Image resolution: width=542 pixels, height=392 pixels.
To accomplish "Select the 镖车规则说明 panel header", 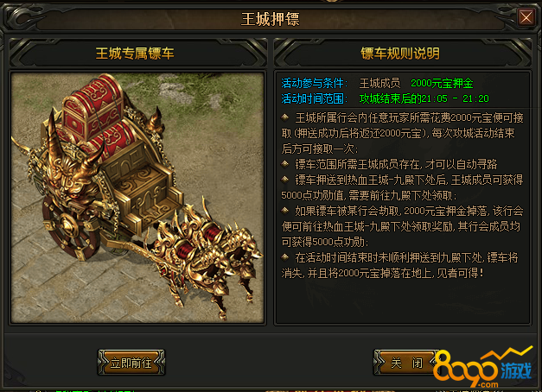I will tap(400, 54).
